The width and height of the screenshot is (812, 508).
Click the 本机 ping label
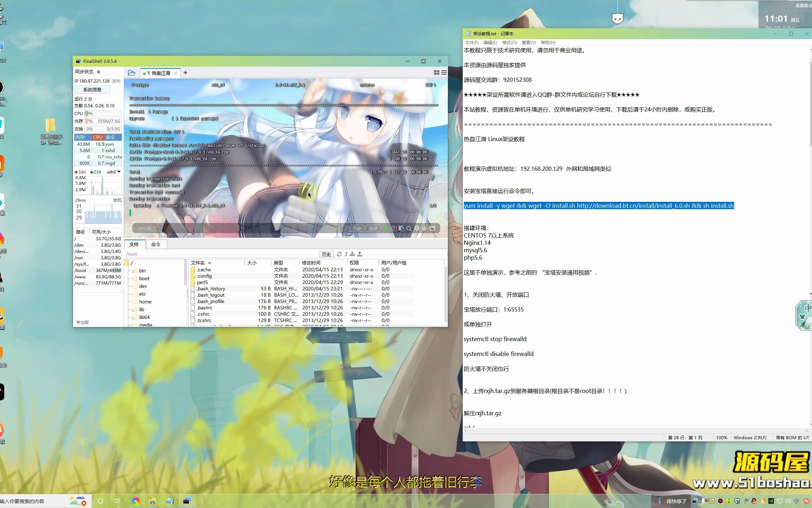[x=117, y=200]
